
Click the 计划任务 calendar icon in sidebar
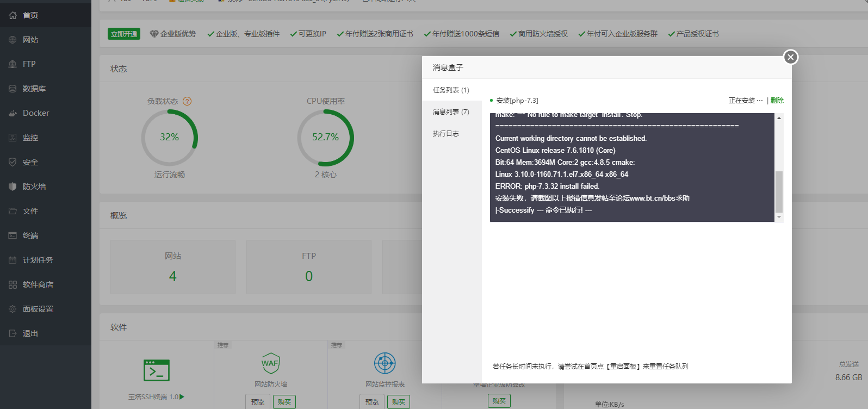[13, 260]
